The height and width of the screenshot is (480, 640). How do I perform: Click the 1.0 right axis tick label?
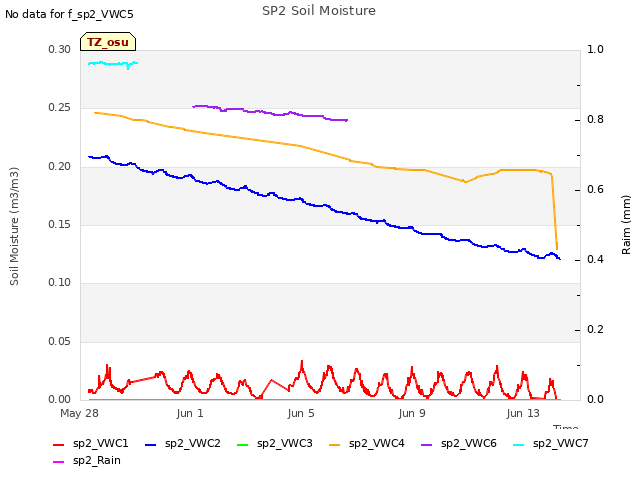click(595, 49)
